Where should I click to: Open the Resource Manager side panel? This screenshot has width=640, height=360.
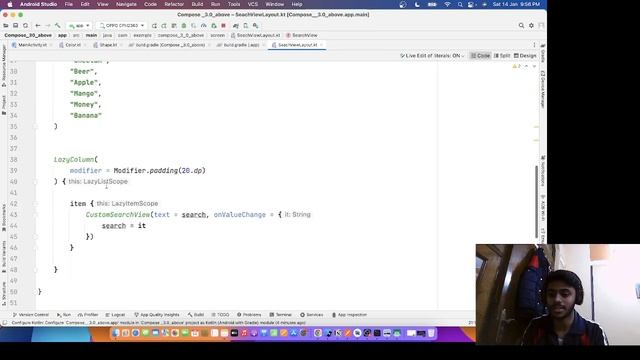[x=4, y=65]
